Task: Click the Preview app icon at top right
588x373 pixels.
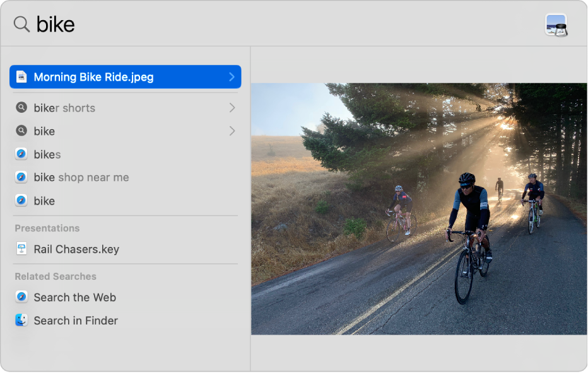Action: (x=556, y=25)
